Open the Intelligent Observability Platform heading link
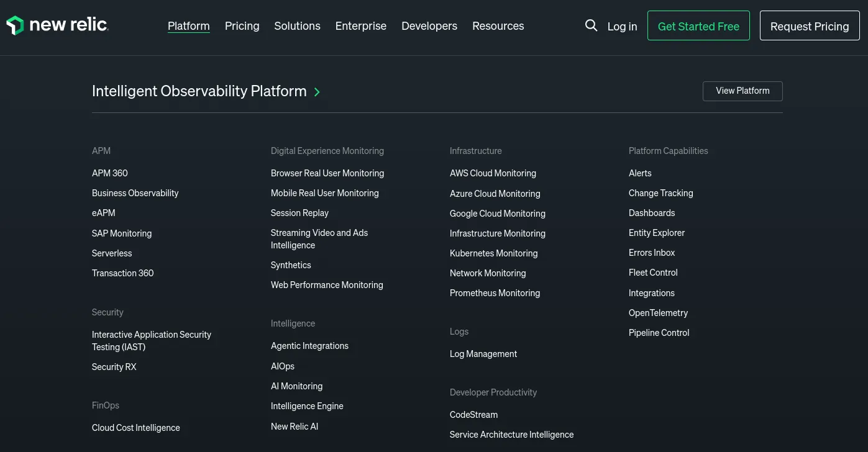This screenshot has height=452, width=868. pyautogui.click(x=199, y=91)
